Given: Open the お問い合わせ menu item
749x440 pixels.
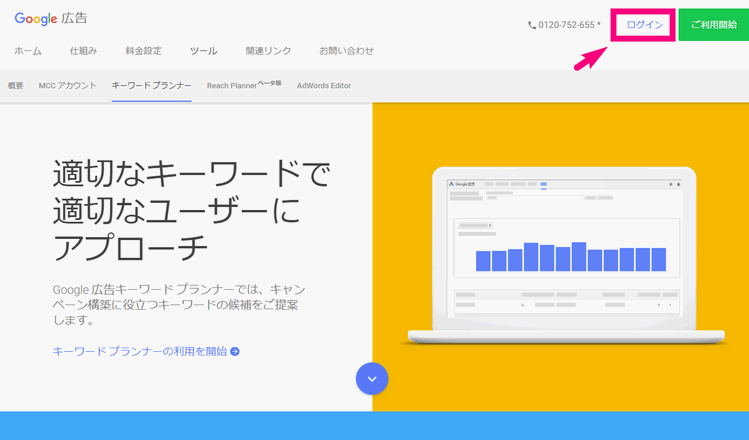Looking at the screenshot, I should pyautogui.click(x=346, y=51).
